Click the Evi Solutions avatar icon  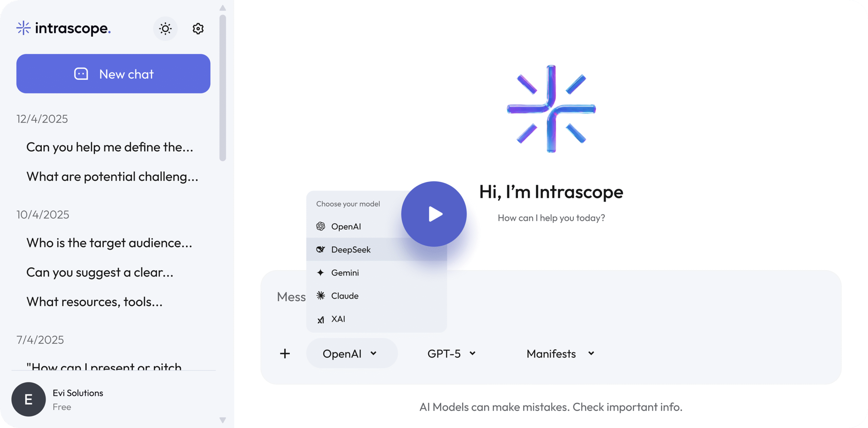(28, 399)
